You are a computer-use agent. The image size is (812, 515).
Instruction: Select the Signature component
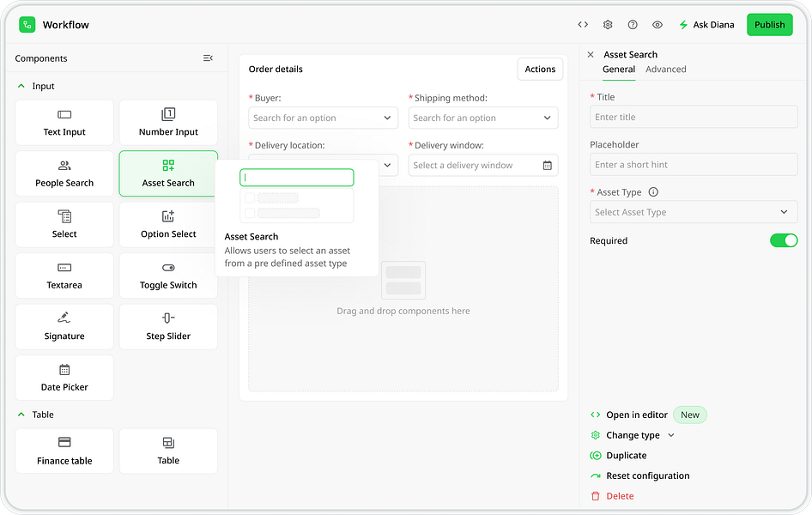coord(64,327)
